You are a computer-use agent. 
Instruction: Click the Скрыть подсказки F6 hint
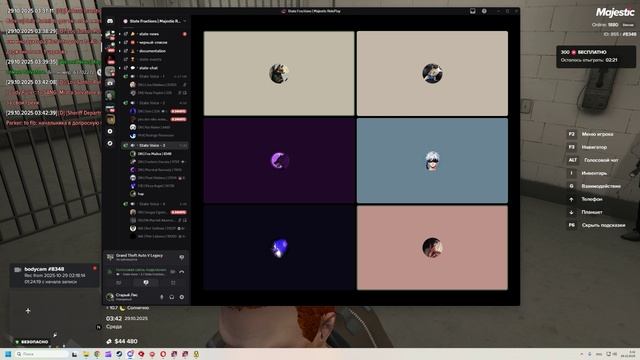[x=597, y=225]
